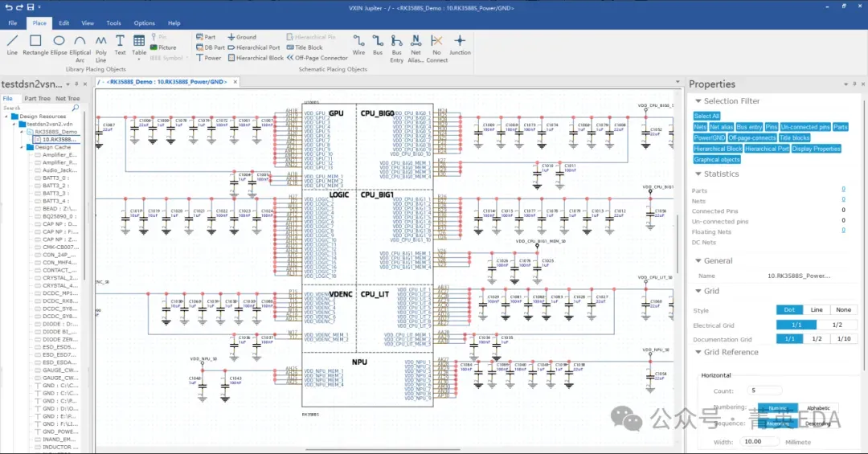Screen dimensions: 868x454
Task: Toggle the Power/GND selection filter
Action: coord(709,138)
